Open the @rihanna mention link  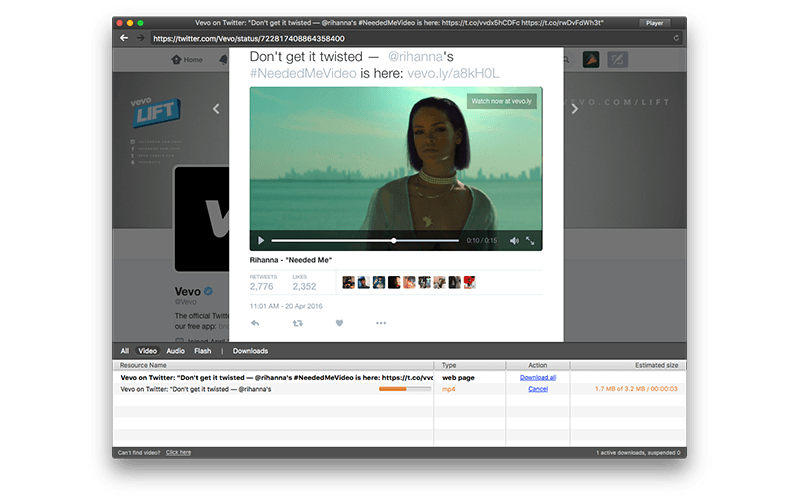[415, 57]
